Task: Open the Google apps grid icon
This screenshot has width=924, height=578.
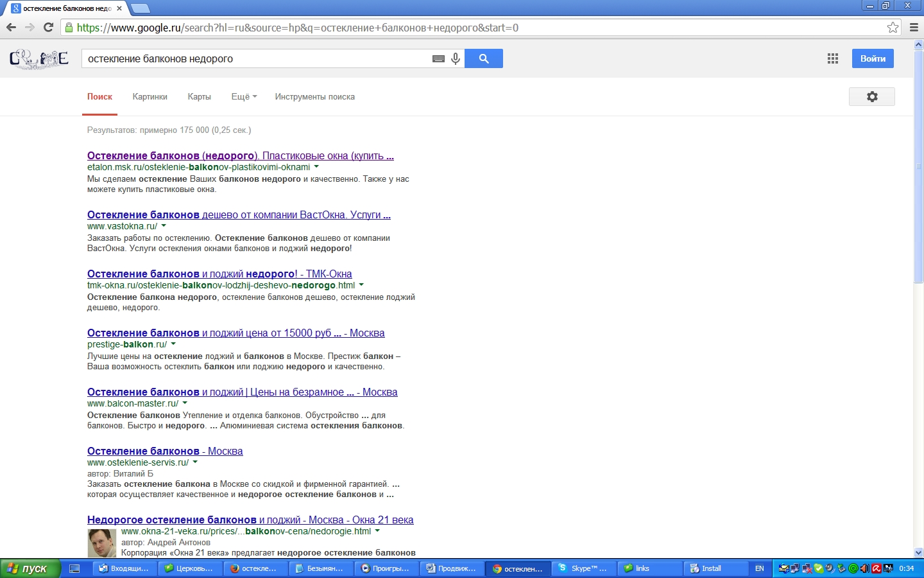Action: coord(832,58)
